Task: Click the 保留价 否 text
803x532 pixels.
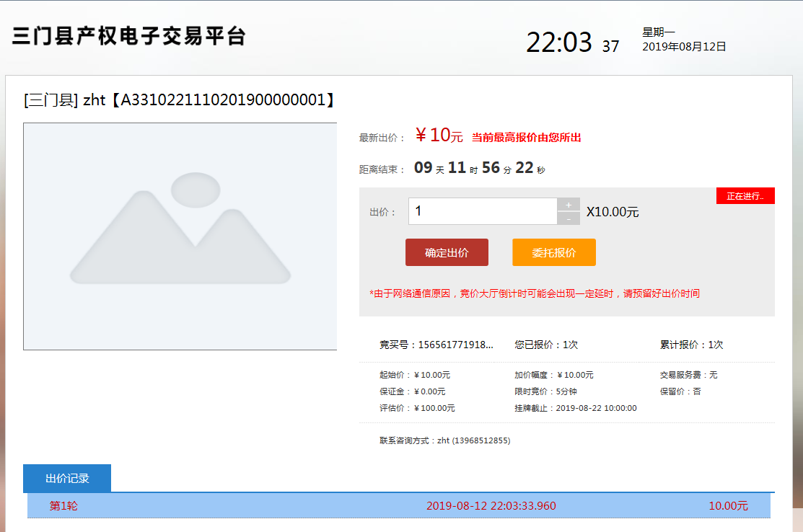Action: pos(680,391)
